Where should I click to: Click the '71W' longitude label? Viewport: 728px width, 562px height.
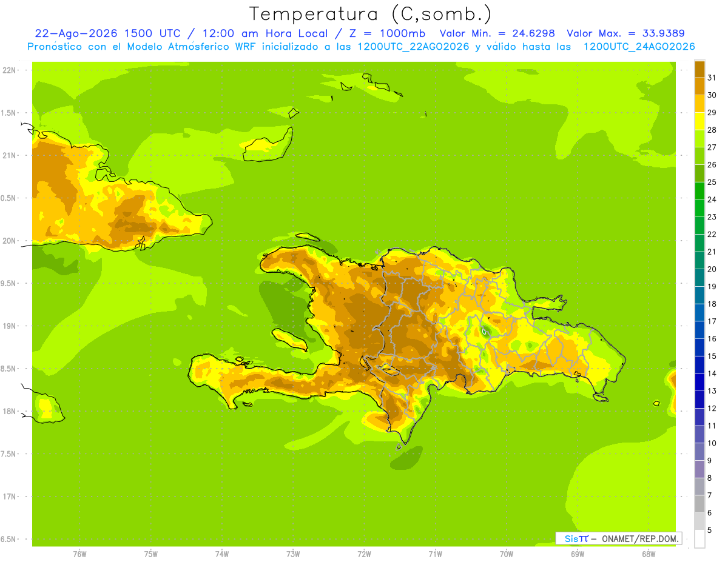click(x=435, y=554)
